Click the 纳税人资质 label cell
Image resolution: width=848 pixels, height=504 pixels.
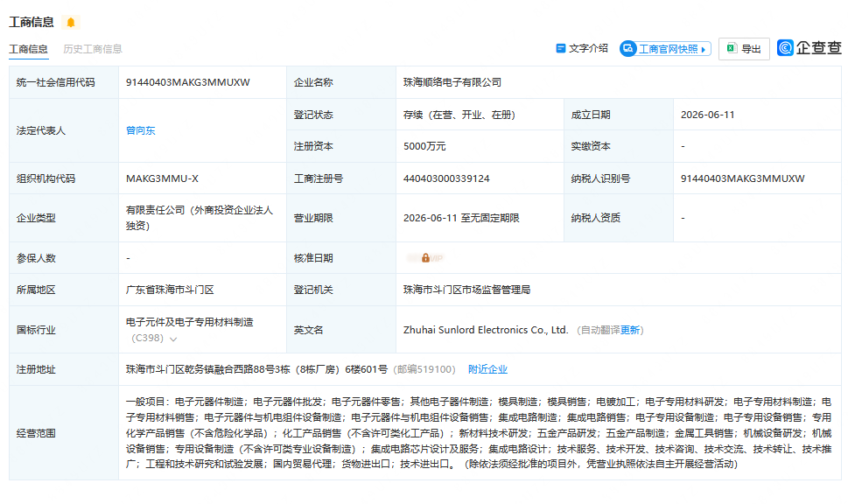pyautogui.click(x=619, y=218)
